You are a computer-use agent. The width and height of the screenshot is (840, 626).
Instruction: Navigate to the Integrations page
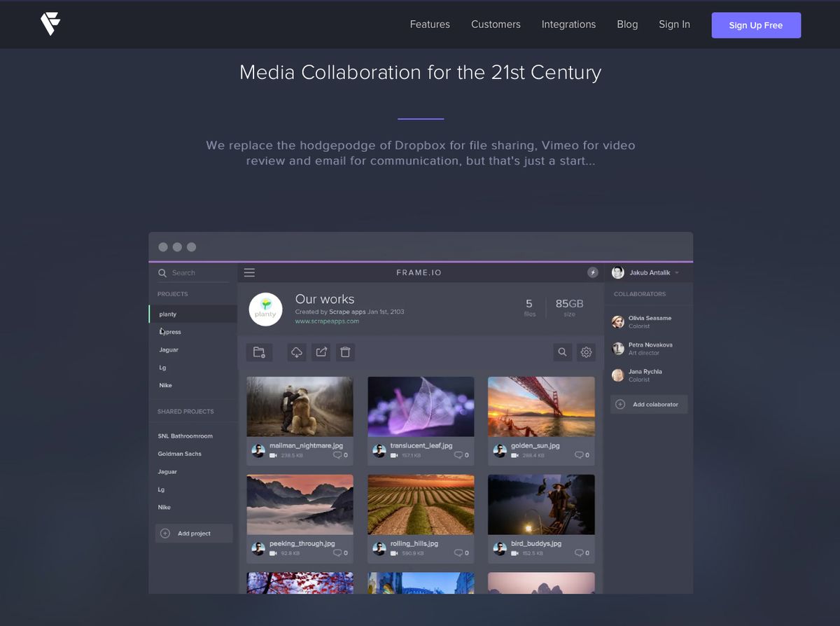[568, 24]
